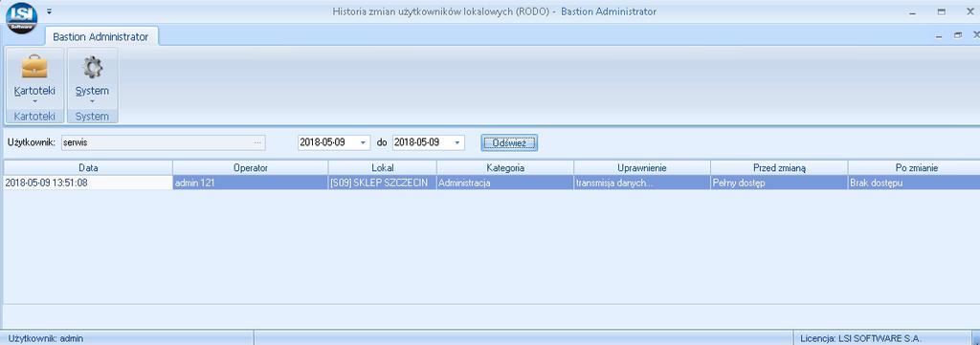Open the System group label in ribbon
This screenshot has width=980, height=345.
pyautogui.click(x=92, y=116)
